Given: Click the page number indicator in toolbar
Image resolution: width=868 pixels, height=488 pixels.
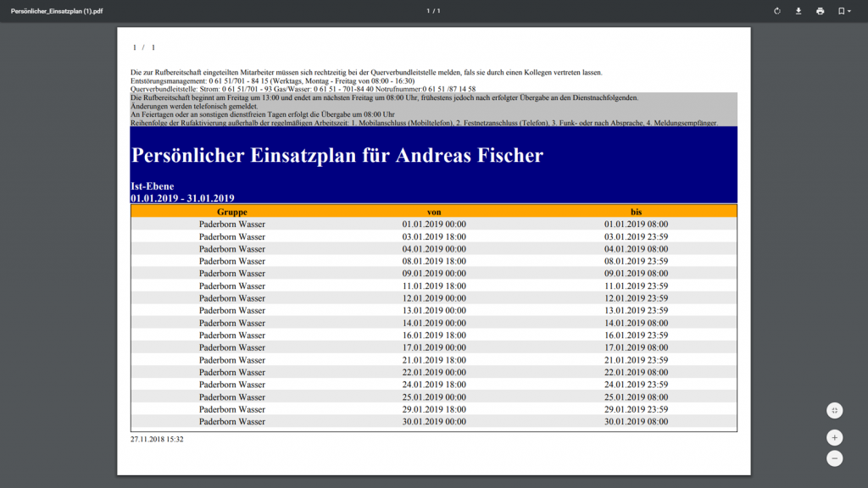Looking at the screenshot, I should 433,11.
